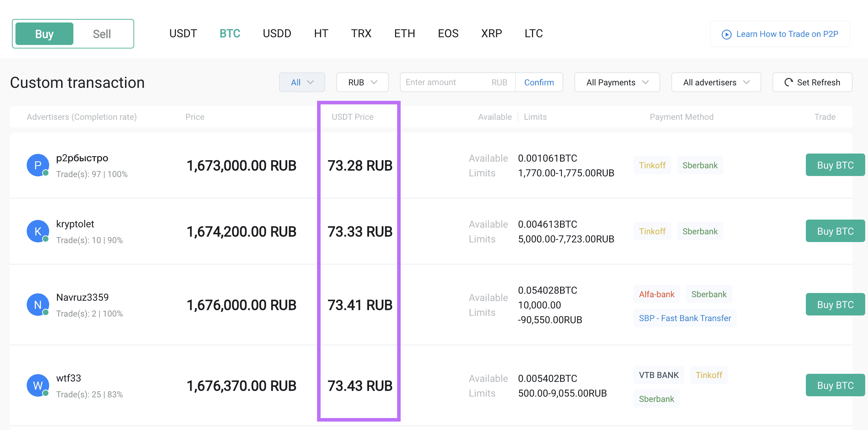Image resolution: width=868 pixels, height=430 pixels.
Task: Expand the All advertisers dropdown
Action: [716, 82]
